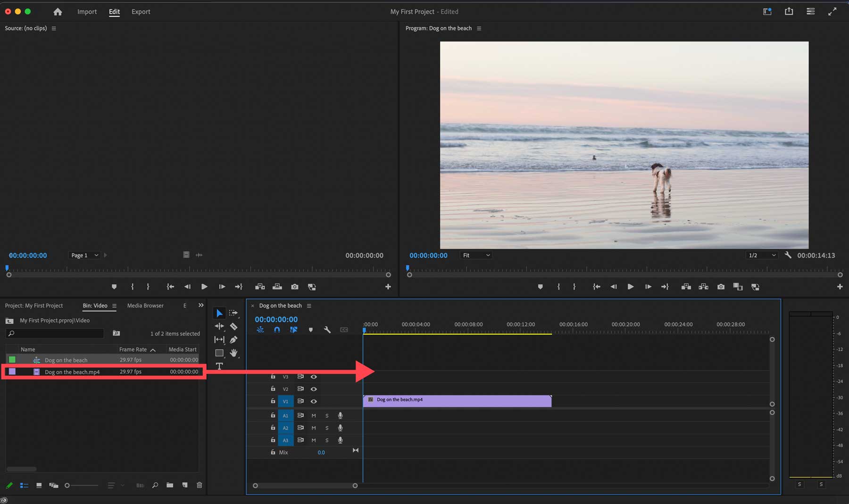Image resolution: width=849 pixels, height=504 pixels.
Task: Play the sequence in the Program monitor
Action: pyautogui.click(x=631, y=287)
